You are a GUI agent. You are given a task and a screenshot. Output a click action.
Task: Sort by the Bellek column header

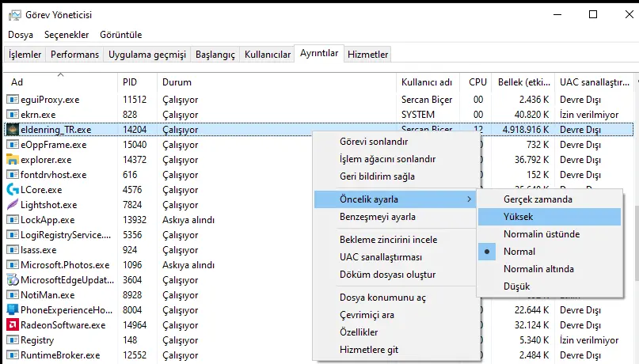pos(523,82)
